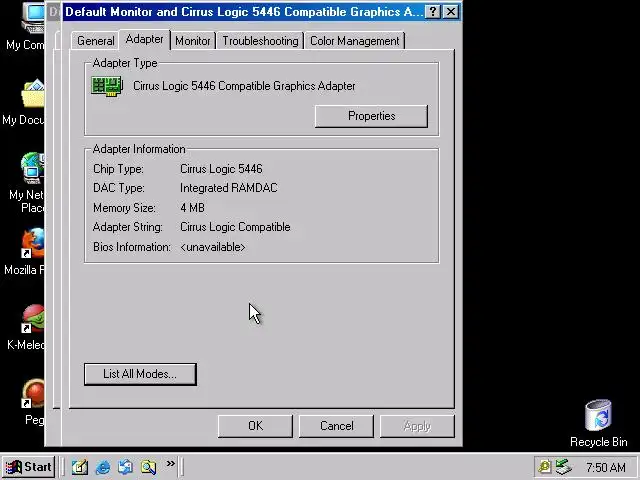Click the notepad quick launch icon
This screenshot has height=480, width=640.
(80, 467)
